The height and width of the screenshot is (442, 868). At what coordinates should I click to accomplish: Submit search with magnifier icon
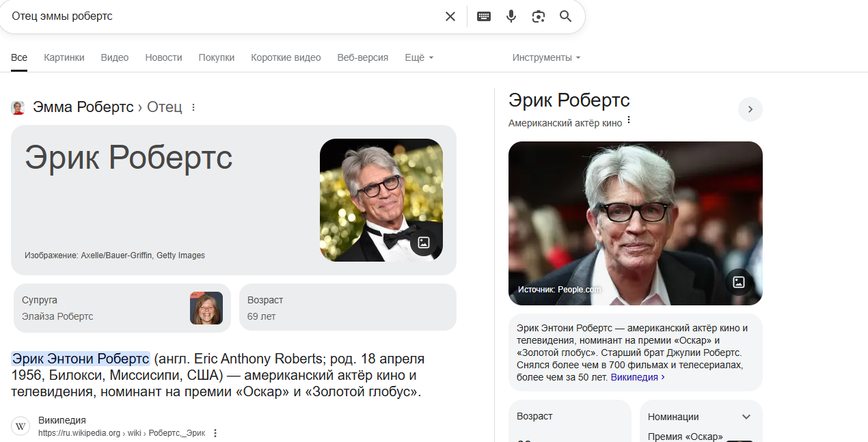pos(565,16)
